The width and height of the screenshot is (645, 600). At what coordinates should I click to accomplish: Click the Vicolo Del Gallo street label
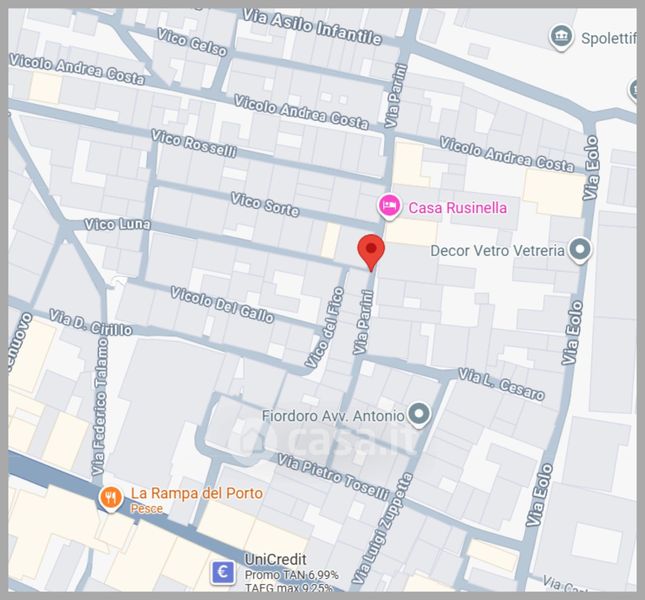coord(222,304)
